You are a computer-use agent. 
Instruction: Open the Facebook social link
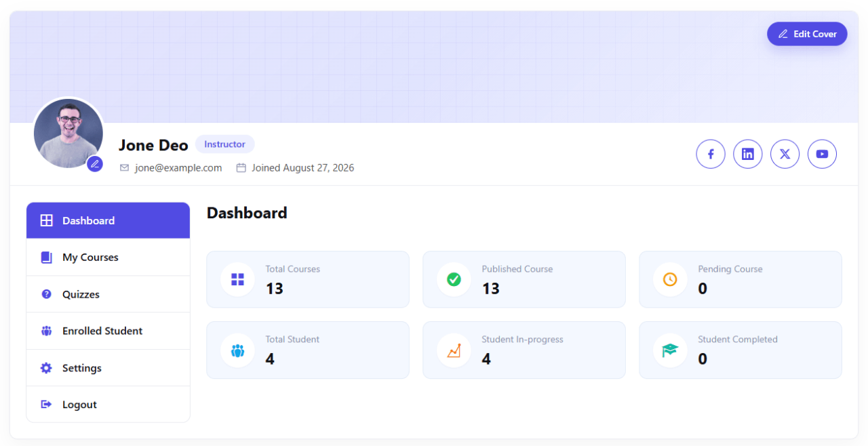click(x=711, y=154)
